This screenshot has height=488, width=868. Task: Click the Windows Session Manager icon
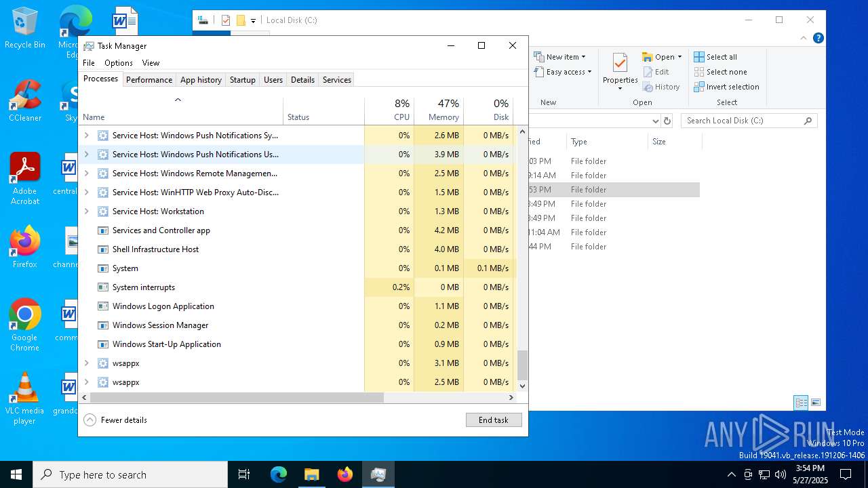point(103,325)
